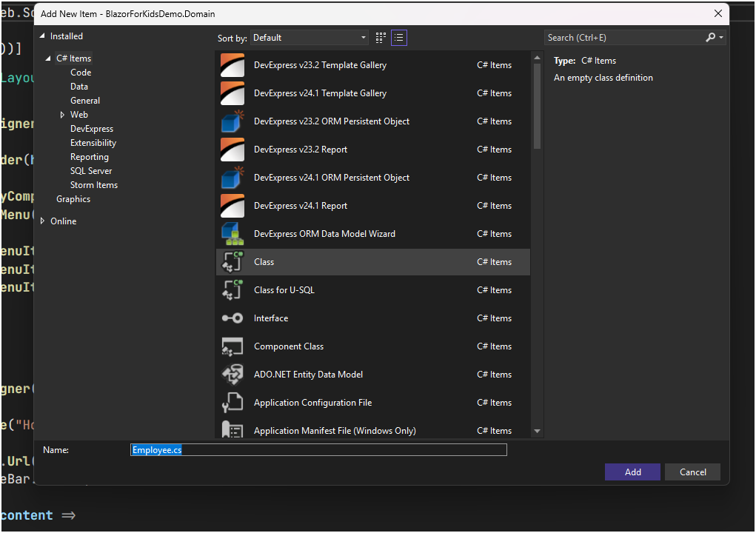
Task: Select 'Application Configuration File' template name
Action: [313, 403]
